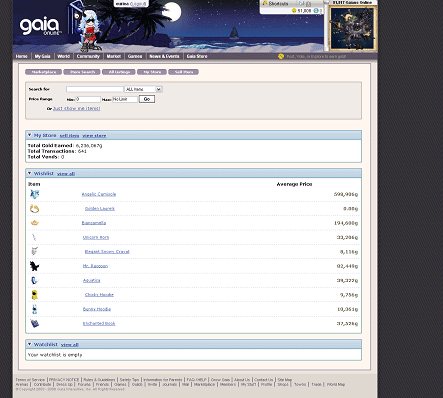Click the Enchanted Book item icon
Image resolution: width=443 pixels, height=398 pixels.
coord(35,323)
